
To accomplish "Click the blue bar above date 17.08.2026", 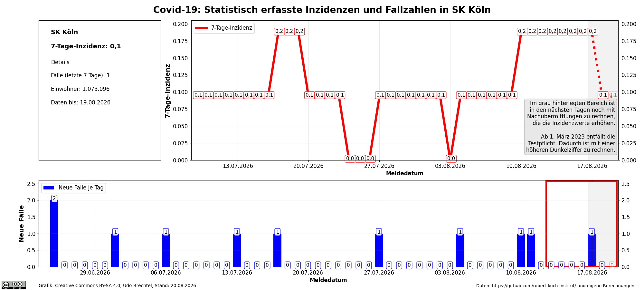I will coord(592,250).
